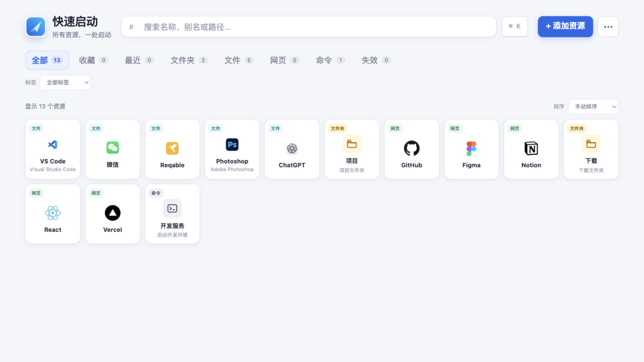Click the 文件 tag on VS Code card

[36, 128]
